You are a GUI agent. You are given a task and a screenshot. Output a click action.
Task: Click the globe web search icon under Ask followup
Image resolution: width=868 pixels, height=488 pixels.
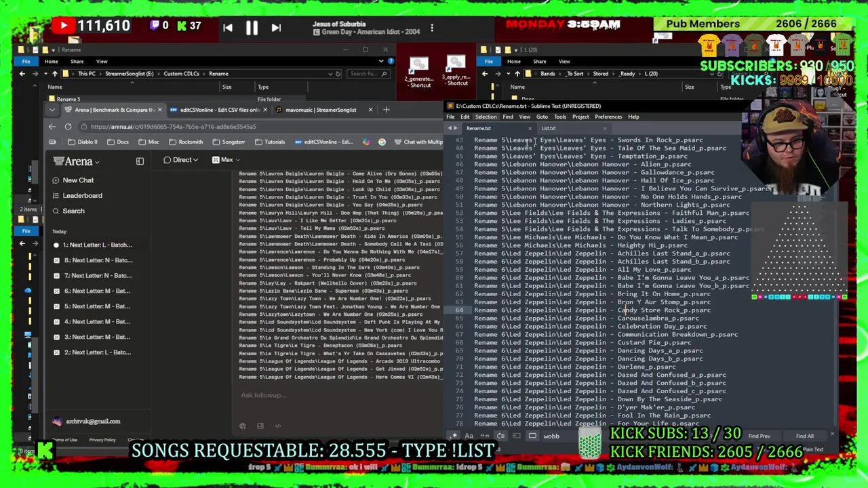pos(243,426)
